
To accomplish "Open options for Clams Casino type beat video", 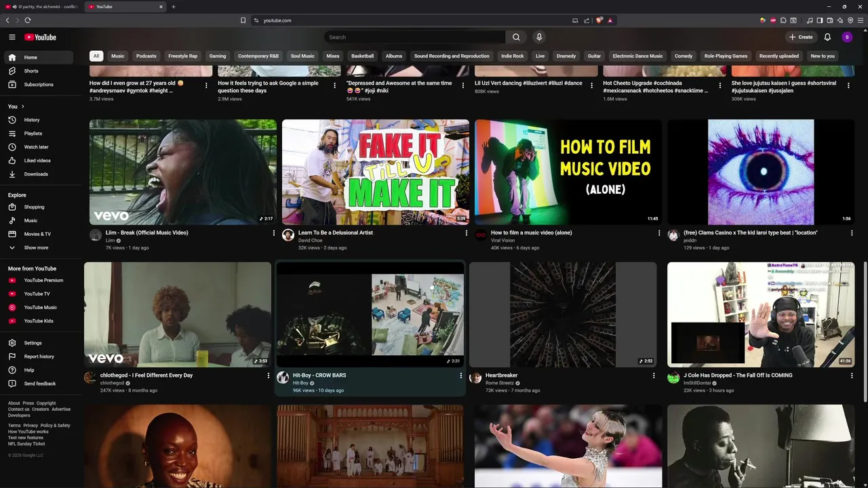I will 852,233.
